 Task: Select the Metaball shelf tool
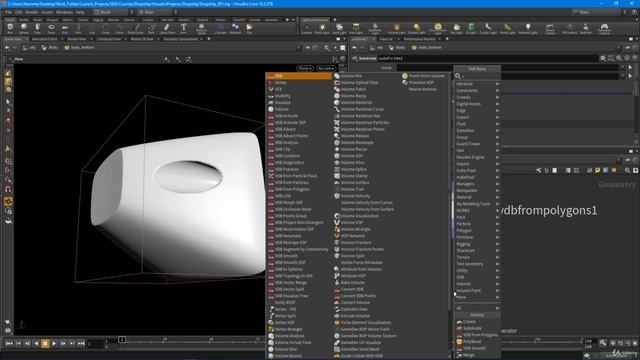click(x=235, y=29)
